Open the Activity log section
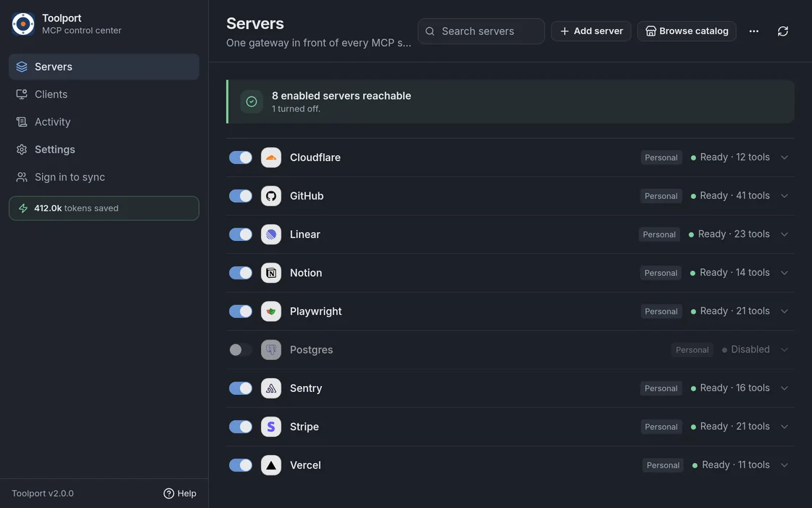This screenshot has height=508, width=812. tap(104, 122)
